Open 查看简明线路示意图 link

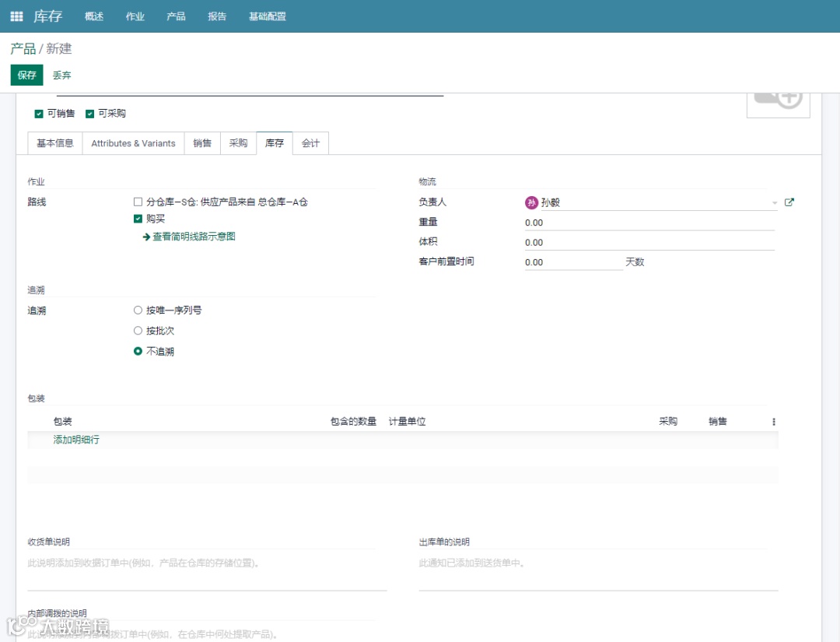click(x=194, y=237)
